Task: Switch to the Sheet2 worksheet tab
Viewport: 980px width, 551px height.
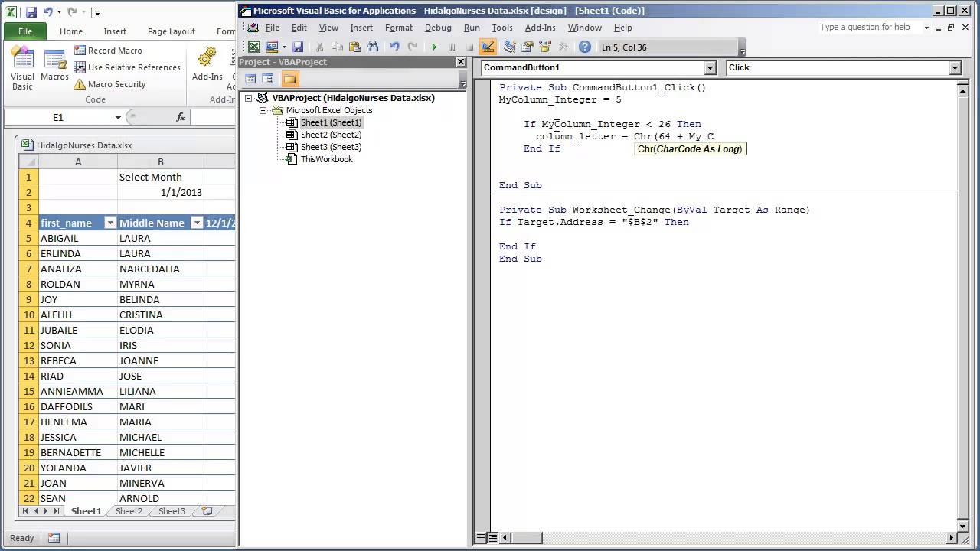Action: click(x=129, y=511)
